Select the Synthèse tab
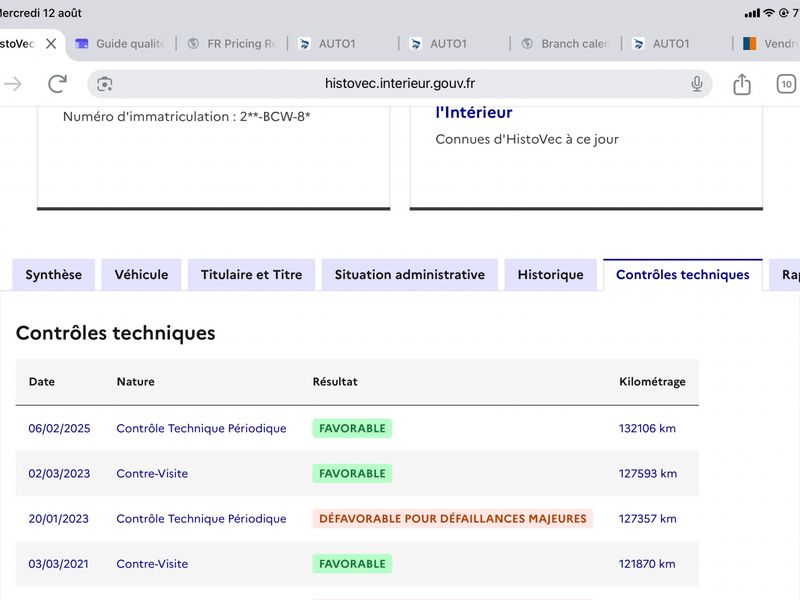This screenshot has height=600, width=800. coord(54,275)
